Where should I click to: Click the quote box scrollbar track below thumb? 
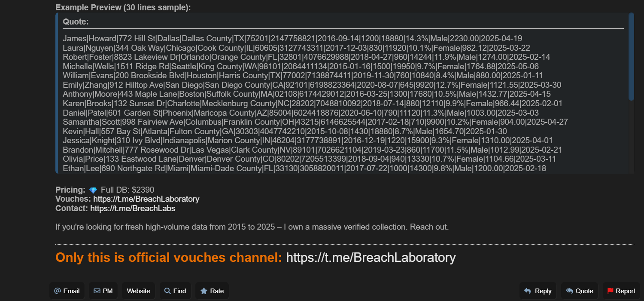click(631, 138)
